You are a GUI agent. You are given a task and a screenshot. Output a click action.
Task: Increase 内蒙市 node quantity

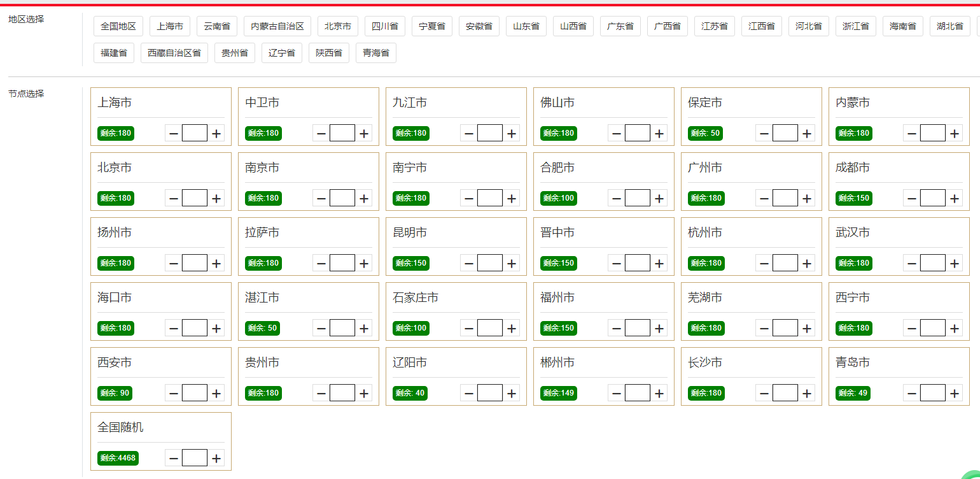click(x=955, y=133)
